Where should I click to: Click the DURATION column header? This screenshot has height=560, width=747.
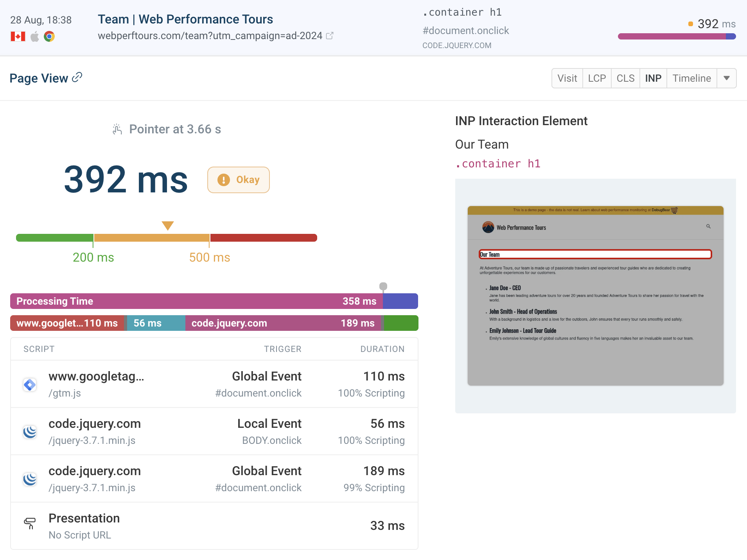click(x=382, y=349)
